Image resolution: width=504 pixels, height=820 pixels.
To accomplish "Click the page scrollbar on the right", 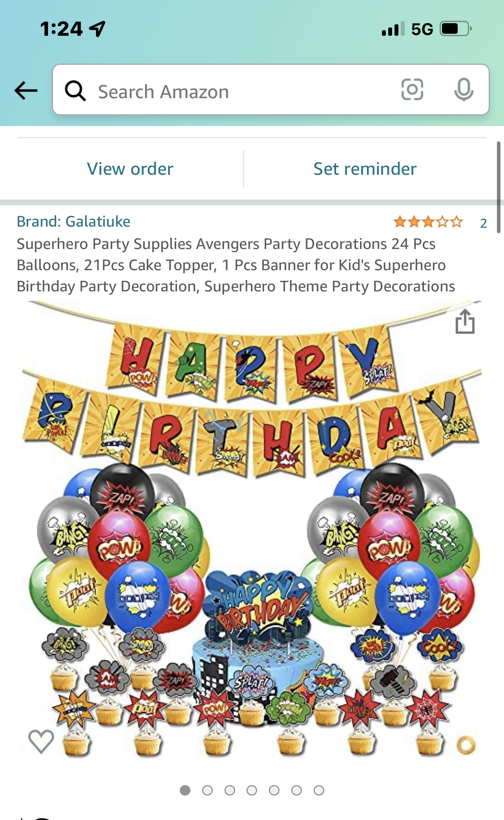I will [499, 187].
